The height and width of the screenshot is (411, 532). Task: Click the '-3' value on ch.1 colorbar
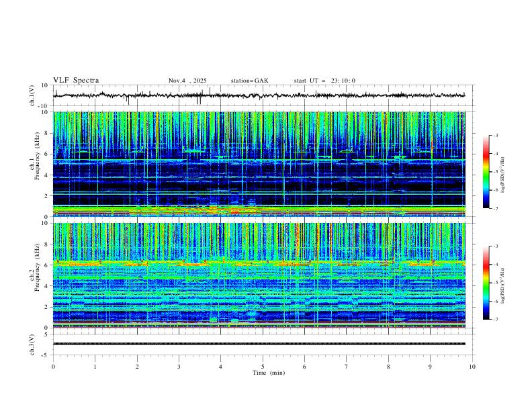495,135
